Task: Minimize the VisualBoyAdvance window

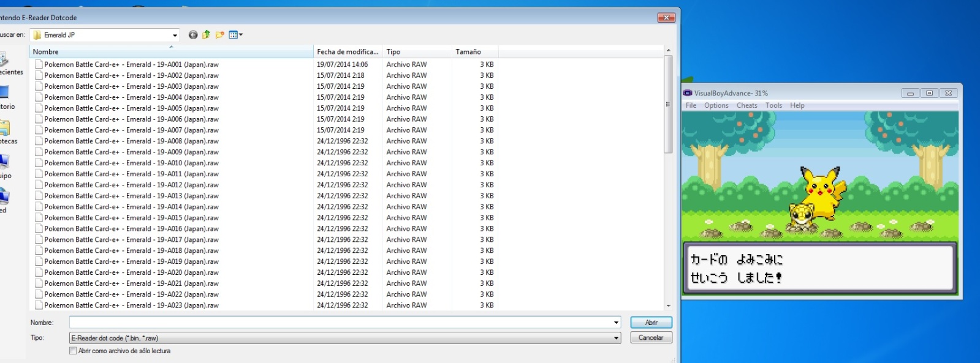Action: tap(910, 93)
